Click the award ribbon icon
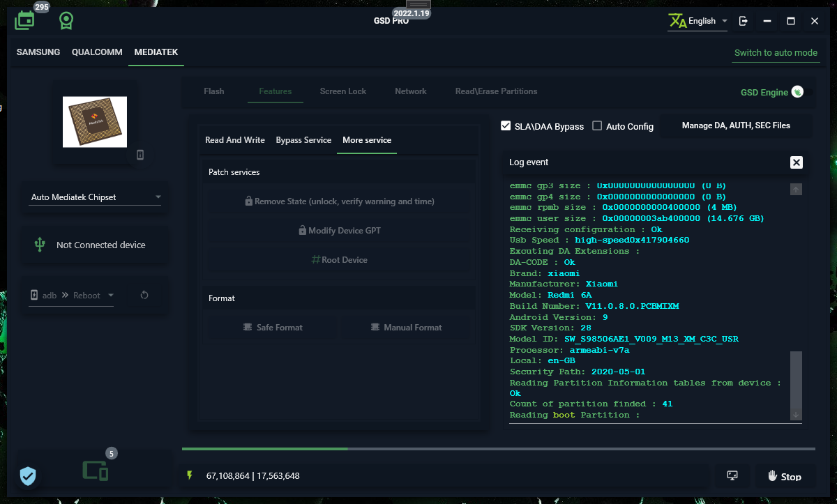 click(66, 21)
